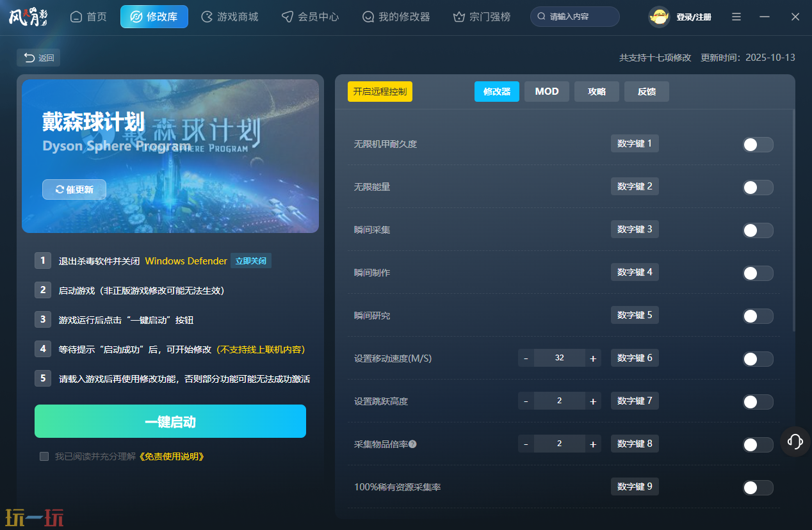This screenshot has width=812, height=530.
Task: Click the 共支持十七项修改 text
Action: [655, 58]
